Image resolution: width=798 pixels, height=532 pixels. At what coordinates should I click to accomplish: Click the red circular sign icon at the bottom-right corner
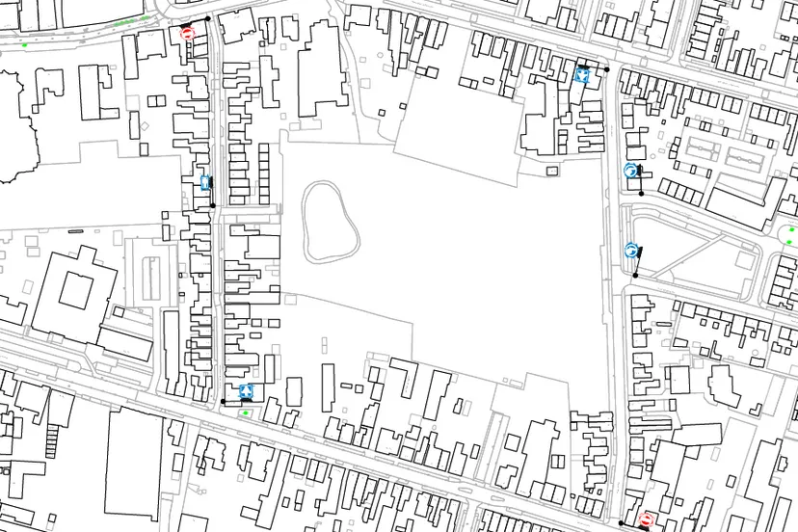click(x=647, y=520)
